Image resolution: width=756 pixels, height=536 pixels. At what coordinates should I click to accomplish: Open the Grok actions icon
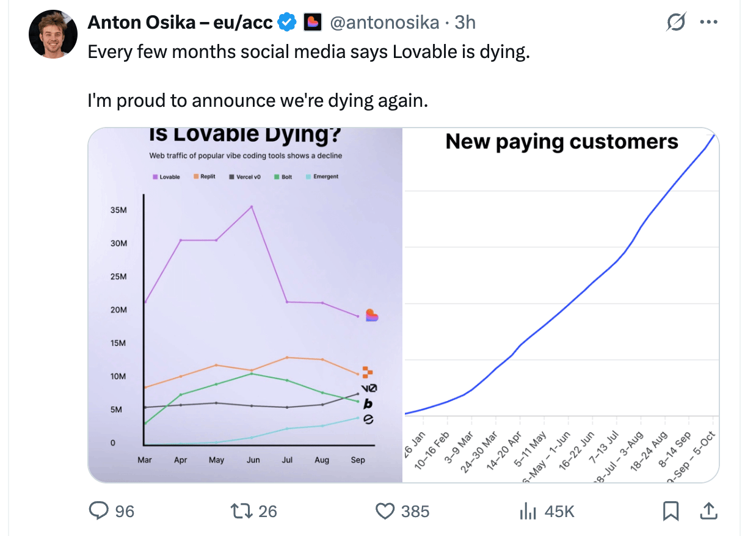point(676,23)
